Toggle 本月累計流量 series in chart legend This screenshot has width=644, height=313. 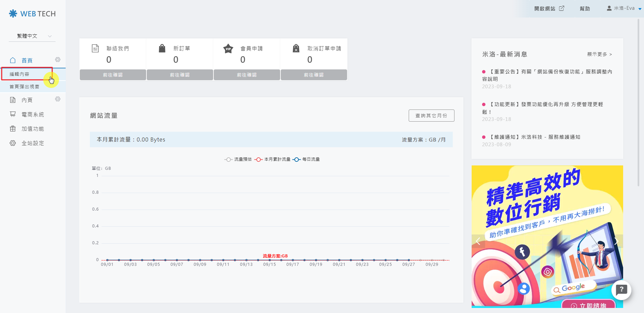click(273, 159)
